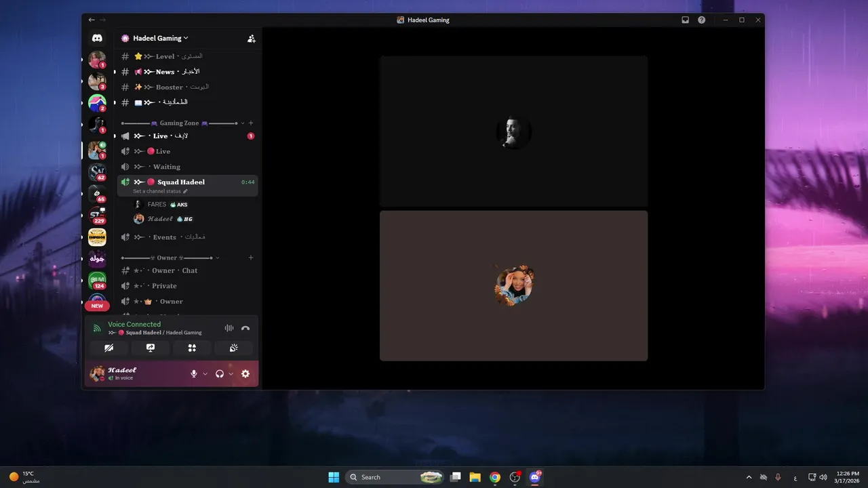Go back using the left arrow
Screen dimensions: 868x488
click(x=92, y=20)
